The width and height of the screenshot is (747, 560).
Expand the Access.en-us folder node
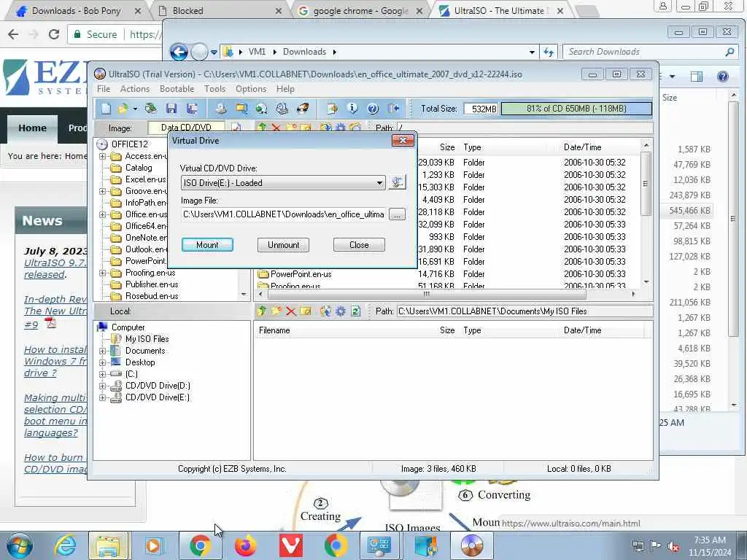(102, 156)
